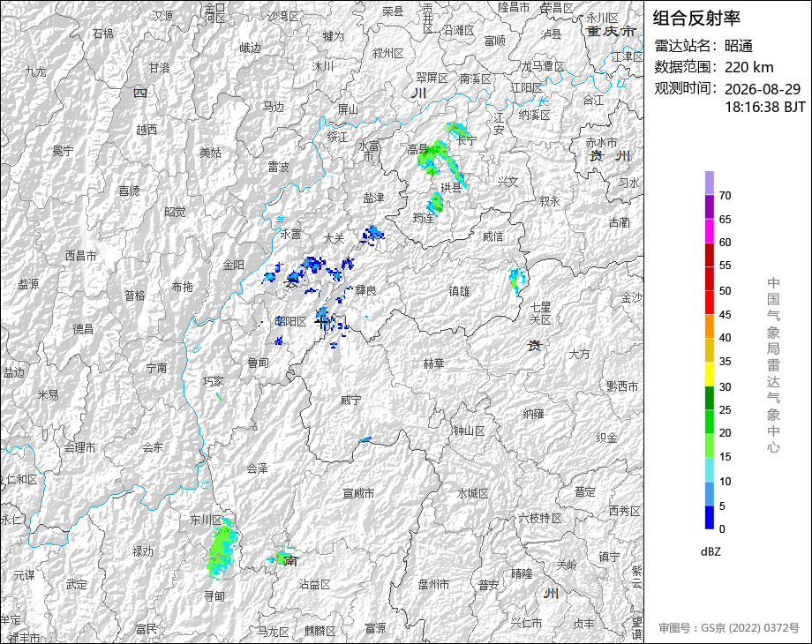
Task: Click the 重庆市 label on the map
Action: click(x=611, y=31)
